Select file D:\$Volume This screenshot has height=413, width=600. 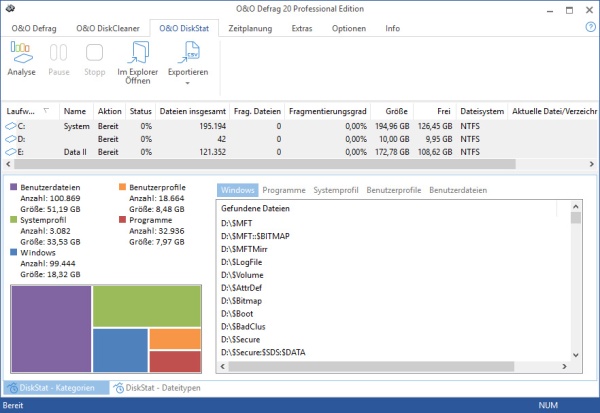click(242, 275)
